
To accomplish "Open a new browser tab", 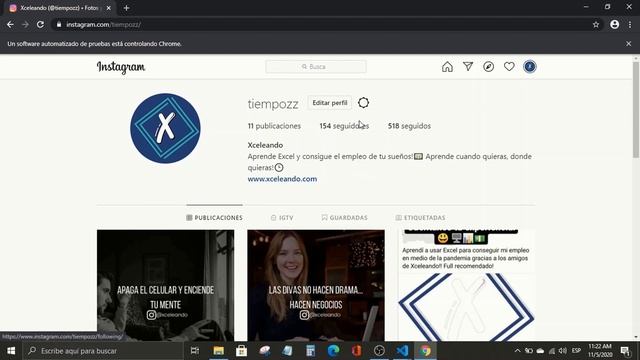I will (127, 8).
